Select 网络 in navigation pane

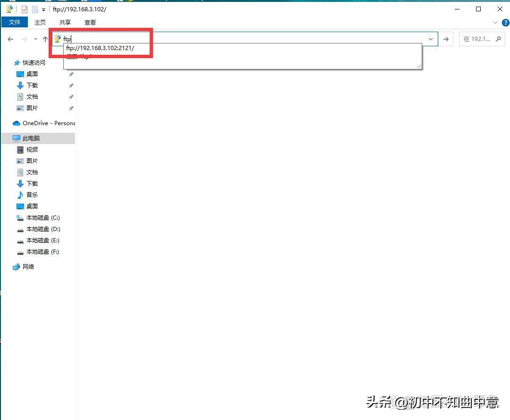(x=28, y=267)
